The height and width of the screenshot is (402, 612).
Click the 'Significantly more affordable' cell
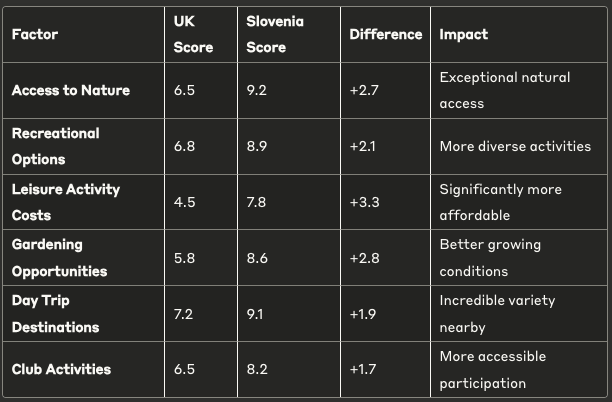click(x=500, y=201)
